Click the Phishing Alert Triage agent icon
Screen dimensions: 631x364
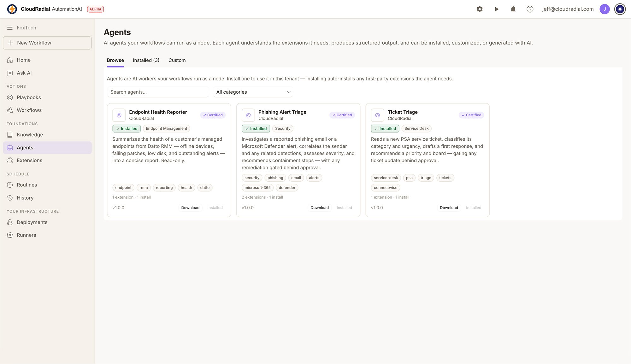248,115
